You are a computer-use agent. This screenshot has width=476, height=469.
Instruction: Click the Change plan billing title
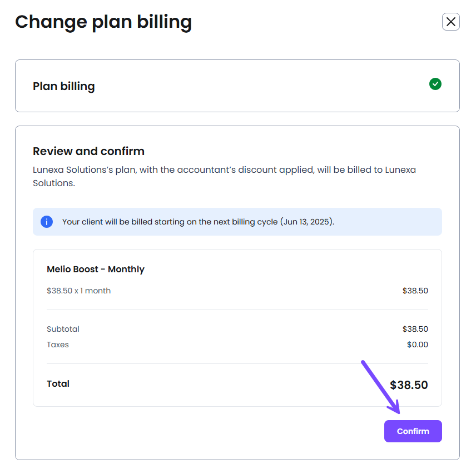point(103,22)
